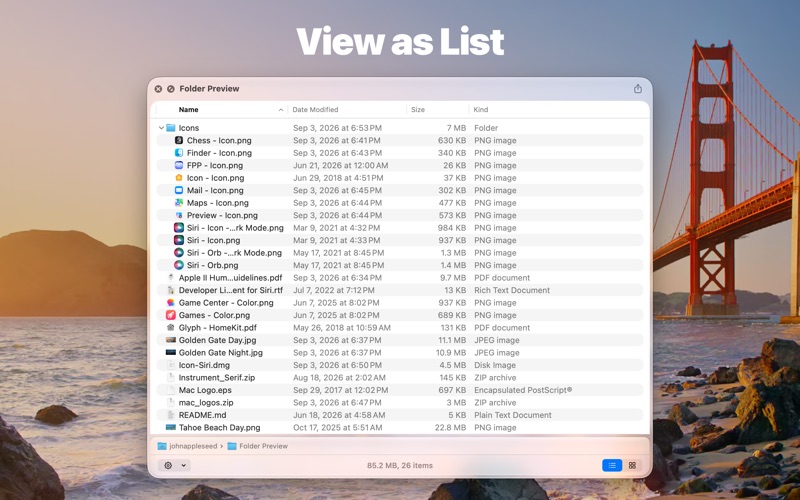Click the Icon-Siri.dmg file icon
The width and height of the screenshot is (800, 500).
pos(171,365)
